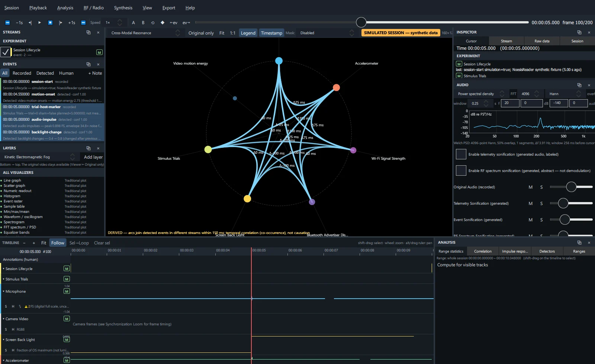
Task: Pop out the Inspector panel
Action: [x=579, y=32]
